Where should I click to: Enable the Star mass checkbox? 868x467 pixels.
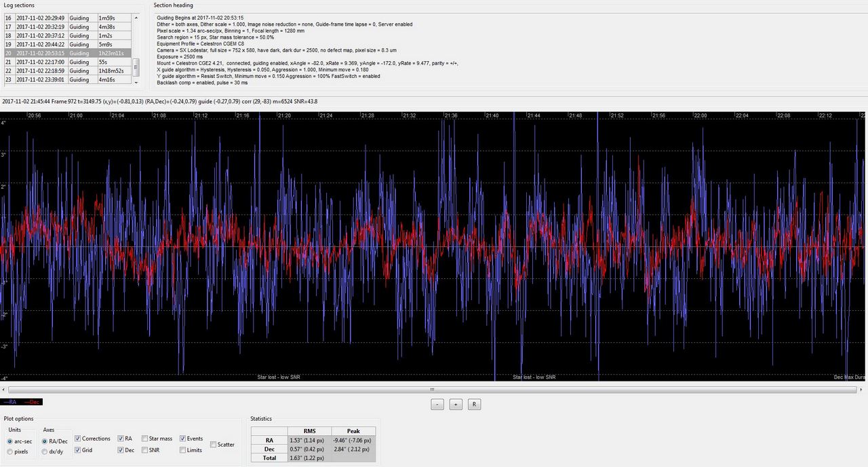point(145,438)
